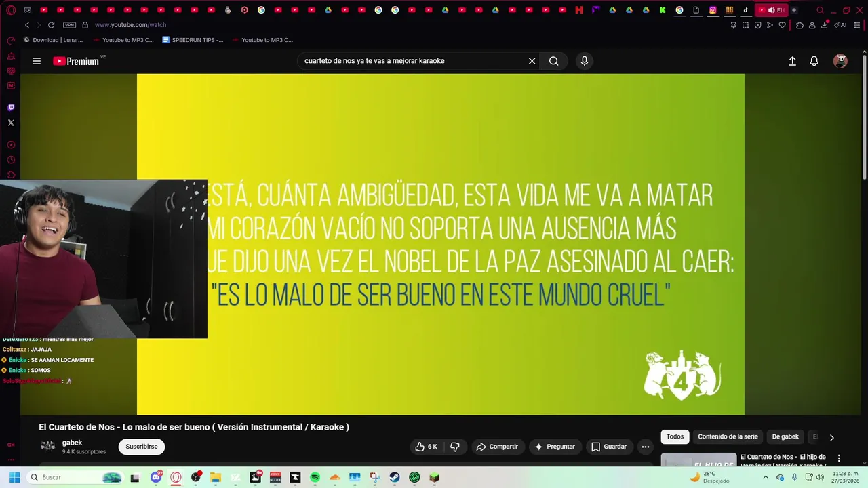Open the Preguntar AI assistant
The width and height of the screenshot is (868, 488).
(555, 447)
